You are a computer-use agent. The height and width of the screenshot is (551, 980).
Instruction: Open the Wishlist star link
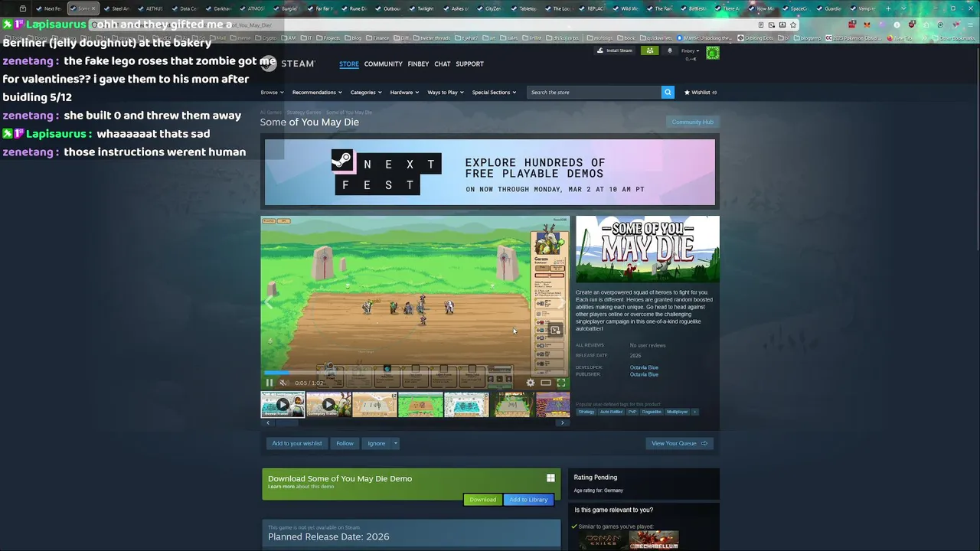(x=700, y=92)
